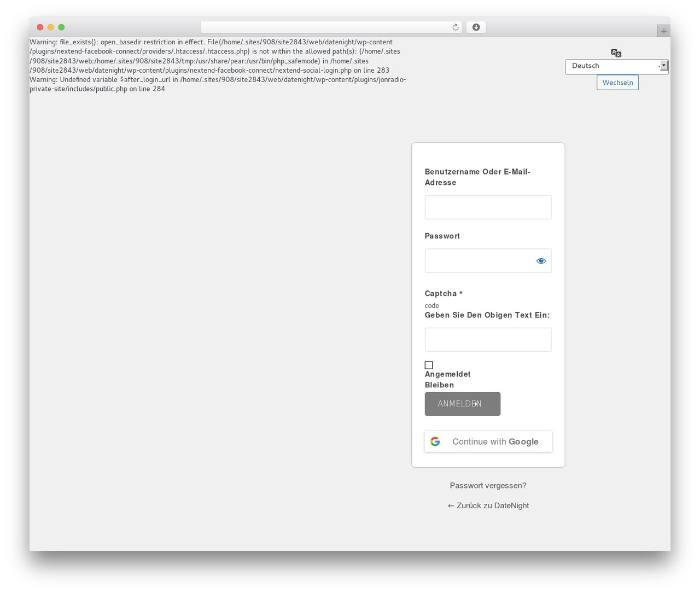Follow the Zurück zu DateNight link
This screenshot has width=700, height=593.
tap(488, 505)
